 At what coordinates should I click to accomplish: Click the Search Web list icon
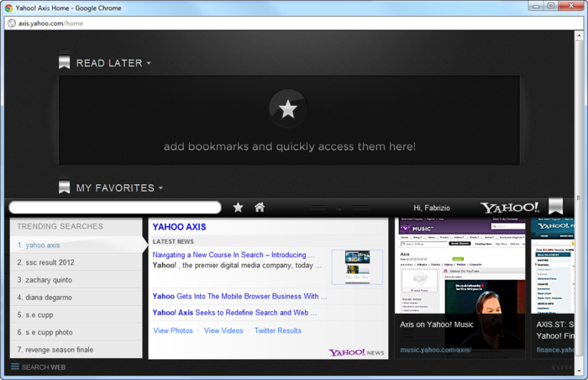click(x=15, y=367)
